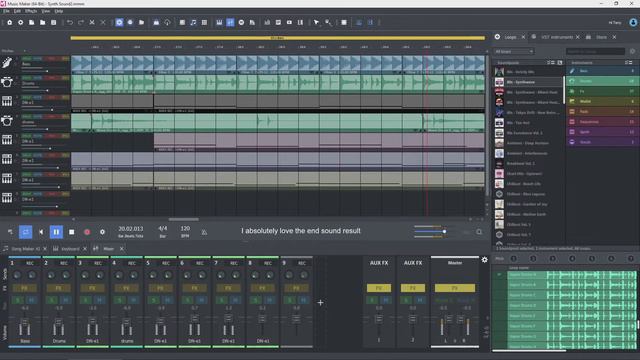Open the View menu
Screen dimensions: 640x360
46,11
